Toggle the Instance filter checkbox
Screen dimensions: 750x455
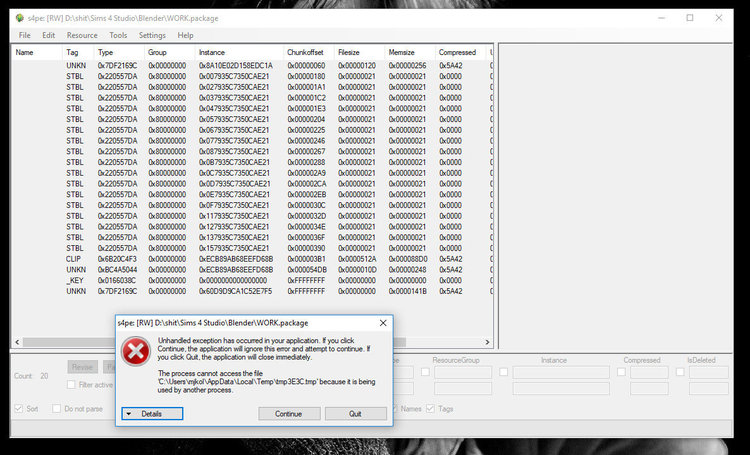(503, 372)
